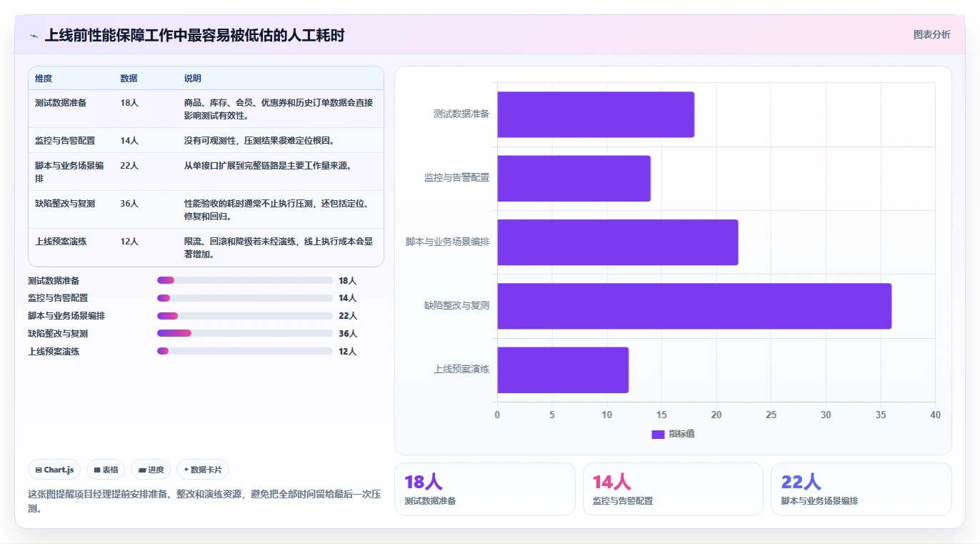Select the 表格 tag chip

click(106, 470)
